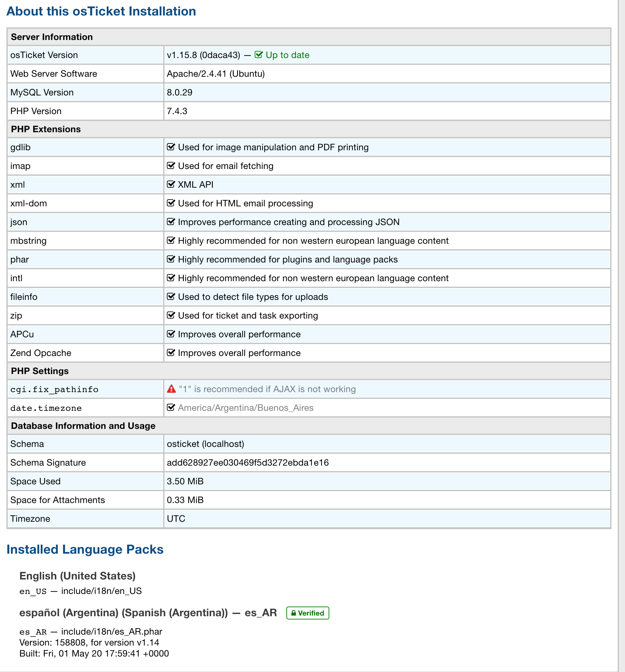Screen dimensions: 625x672
Task: Click check mark in the json row
Action: [171, 222]
